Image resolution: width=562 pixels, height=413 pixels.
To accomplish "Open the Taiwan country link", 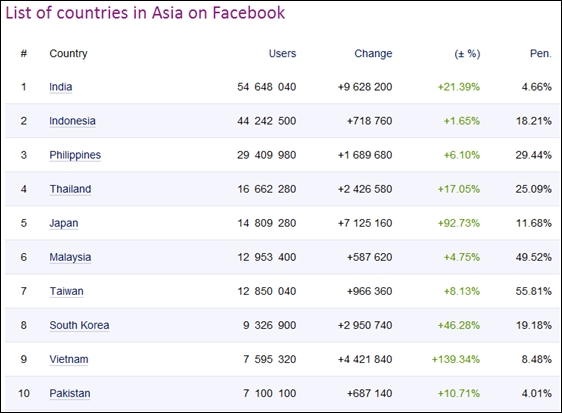I will (x=66, y=291).
